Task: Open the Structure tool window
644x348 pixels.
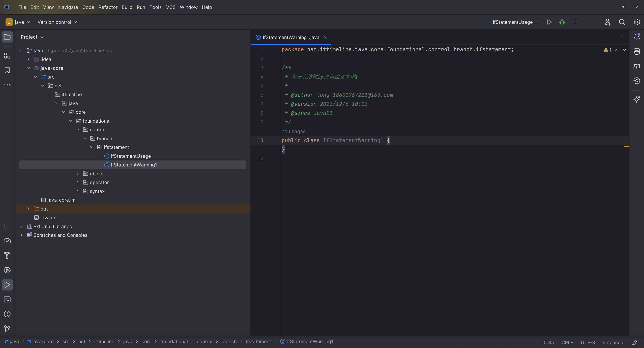Action: (x=7, y=55)
